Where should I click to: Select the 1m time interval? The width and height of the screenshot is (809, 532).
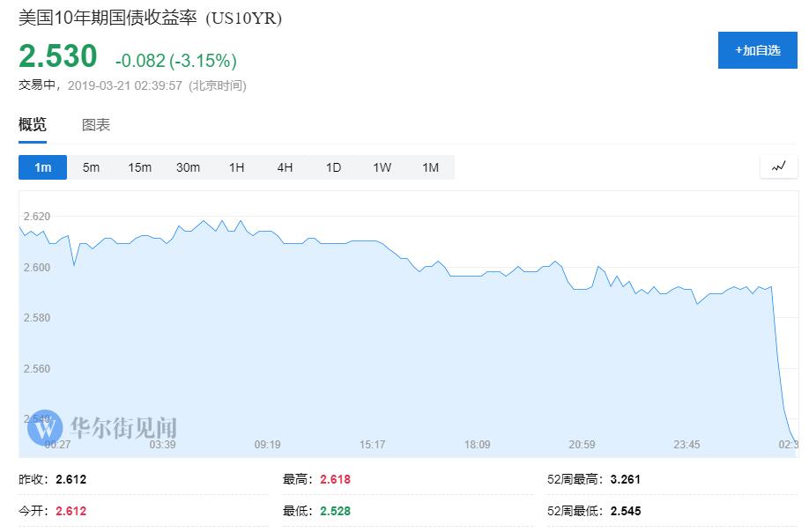click(42, 167)
